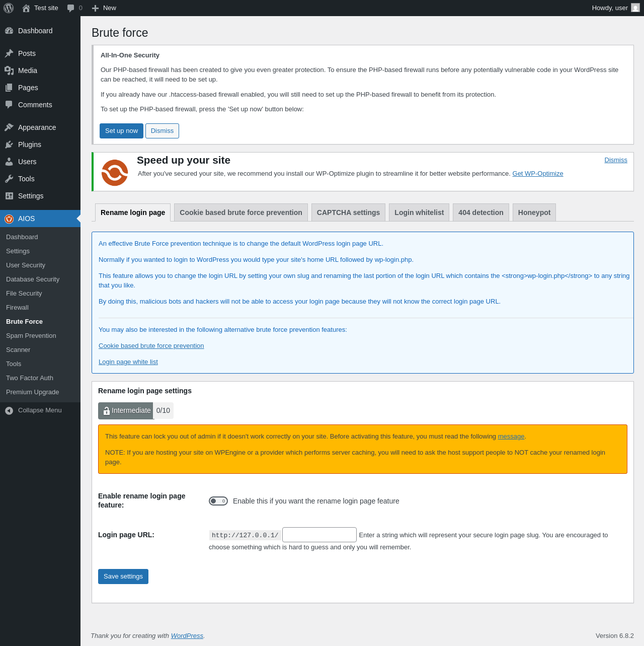Toggle Enable rename login page feature
644x646 pixels.
218,501
